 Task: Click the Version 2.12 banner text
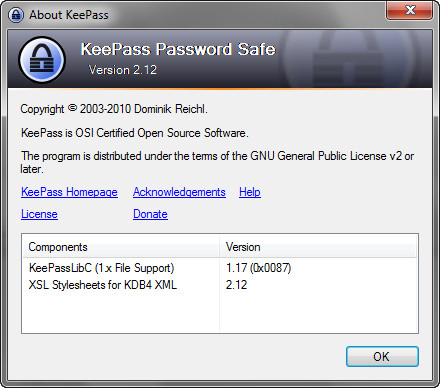tap(123, 70)
